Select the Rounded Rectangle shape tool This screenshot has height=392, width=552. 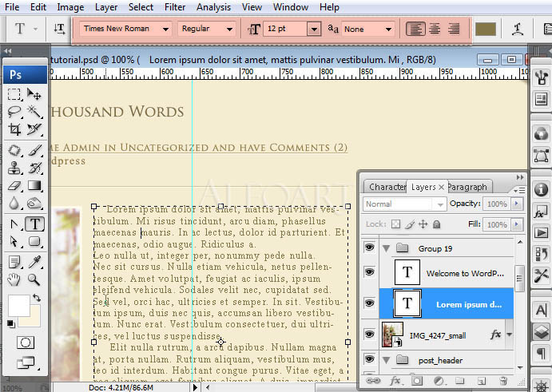tap(34, 241)
